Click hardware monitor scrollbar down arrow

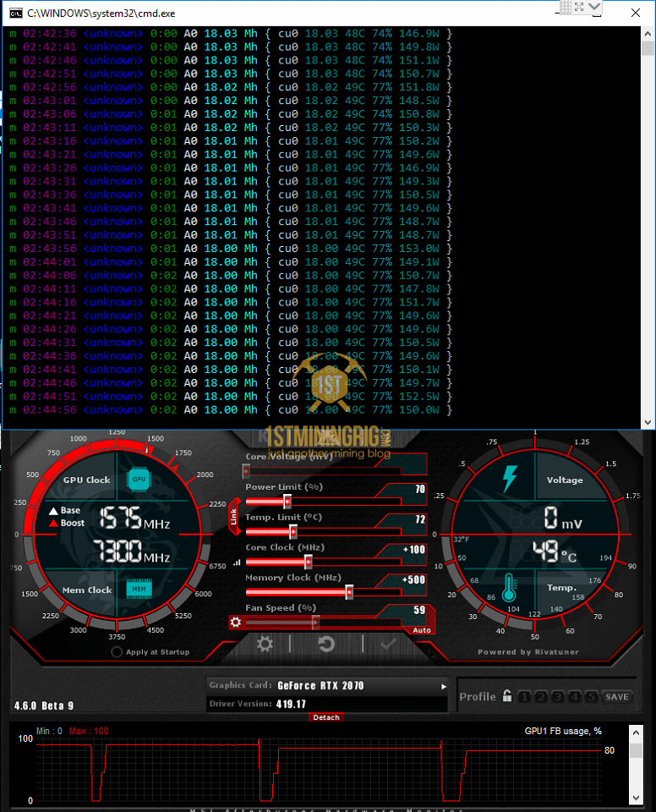click(x=637, y=798)
